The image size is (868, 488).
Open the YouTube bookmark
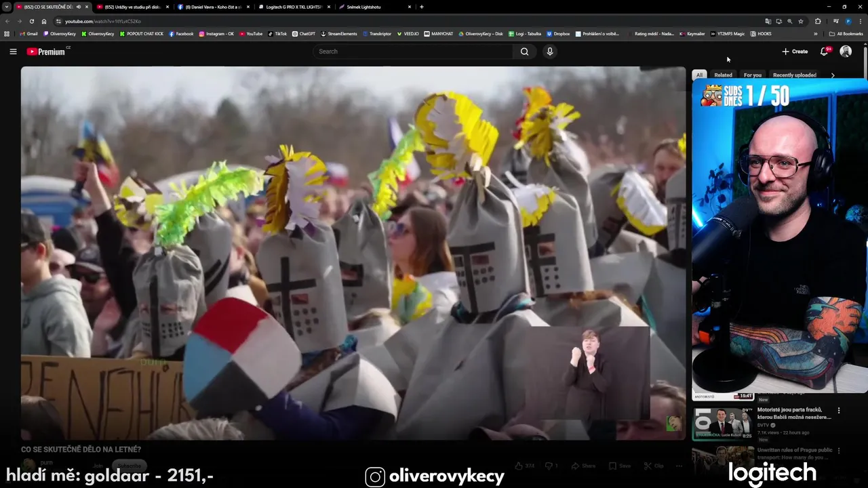pos(250,33)
